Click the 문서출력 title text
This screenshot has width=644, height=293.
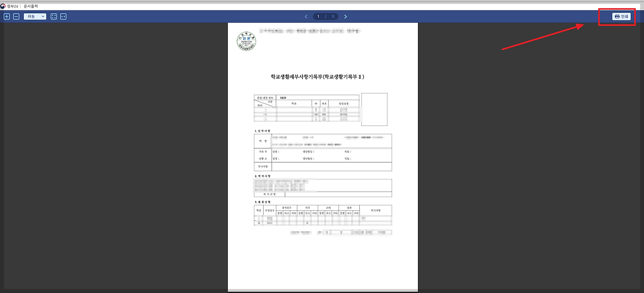31,6
